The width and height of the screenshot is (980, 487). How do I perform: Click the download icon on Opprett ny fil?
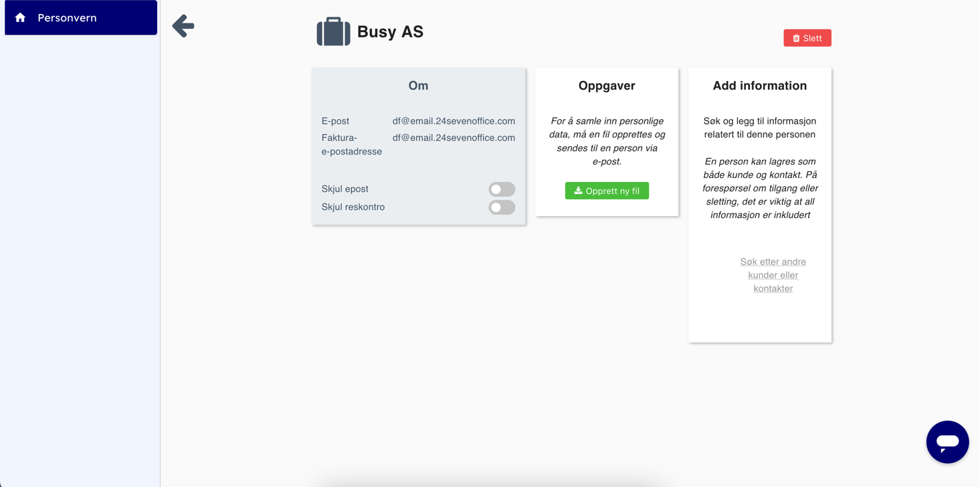point(578,191)
